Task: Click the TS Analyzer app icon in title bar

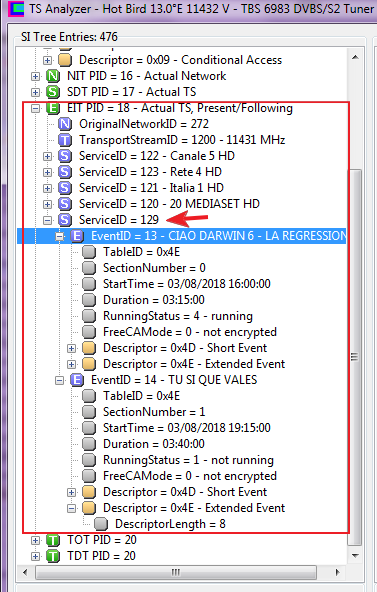Action: 15,8
